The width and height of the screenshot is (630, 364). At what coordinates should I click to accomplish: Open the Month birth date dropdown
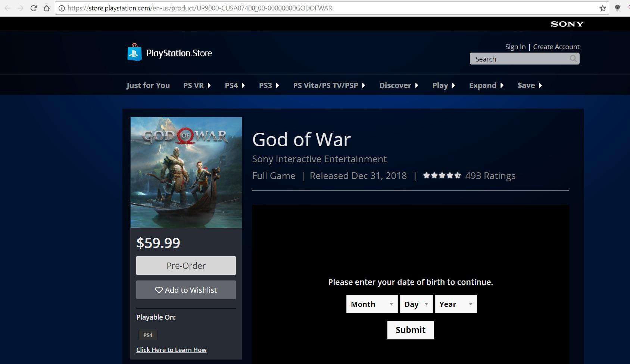pos(372,304)
